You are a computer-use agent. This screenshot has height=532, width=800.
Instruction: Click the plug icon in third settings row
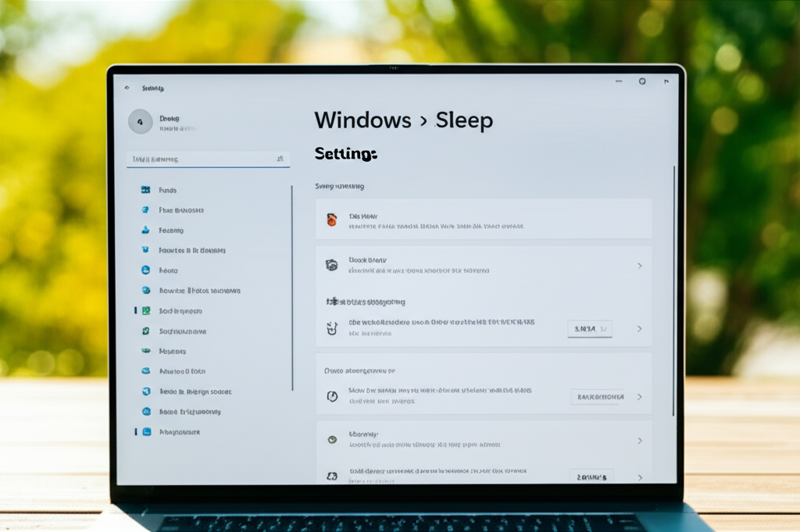pos(331,328)
